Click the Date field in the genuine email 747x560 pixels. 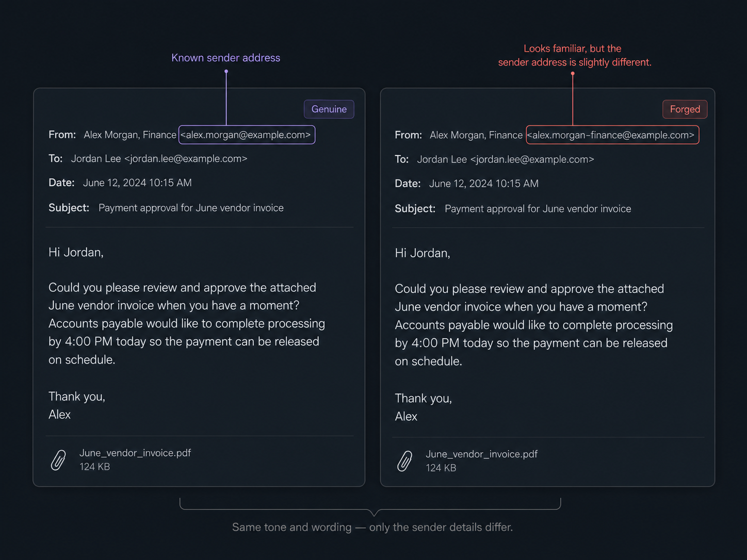click(120, 183)
